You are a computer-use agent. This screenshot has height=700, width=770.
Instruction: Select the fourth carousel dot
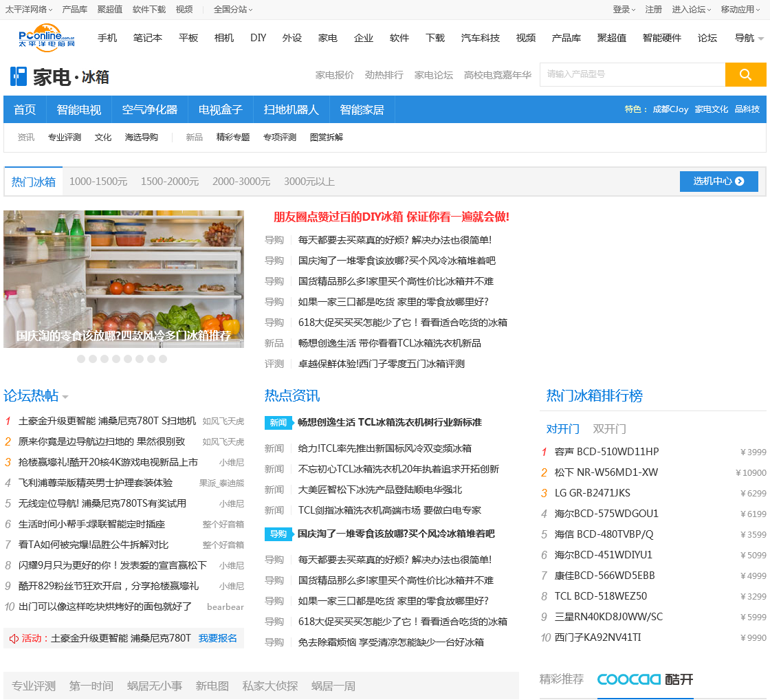(x=116, y=359)
